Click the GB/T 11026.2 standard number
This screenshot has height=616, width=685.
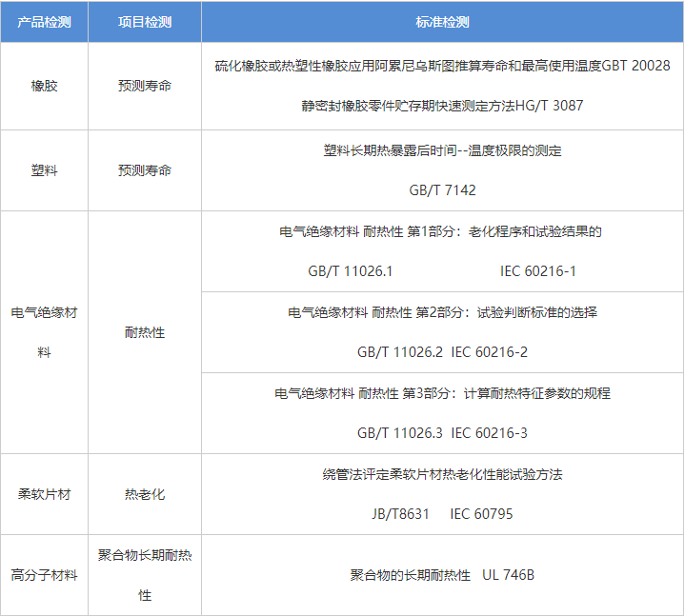coord(399,352)
